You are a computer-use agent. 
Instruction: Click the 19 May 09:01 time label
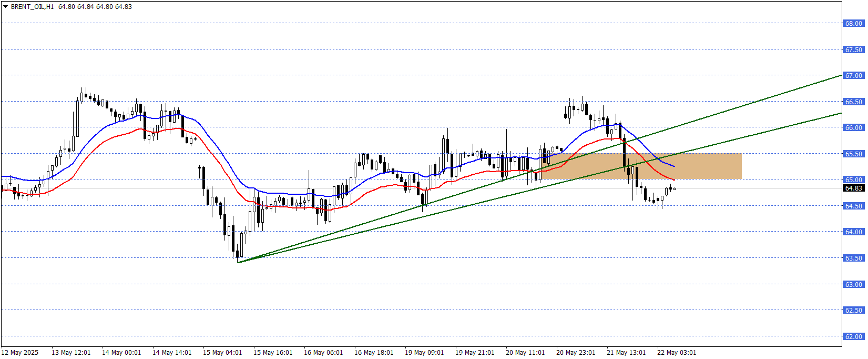click(x=424, y=352)
